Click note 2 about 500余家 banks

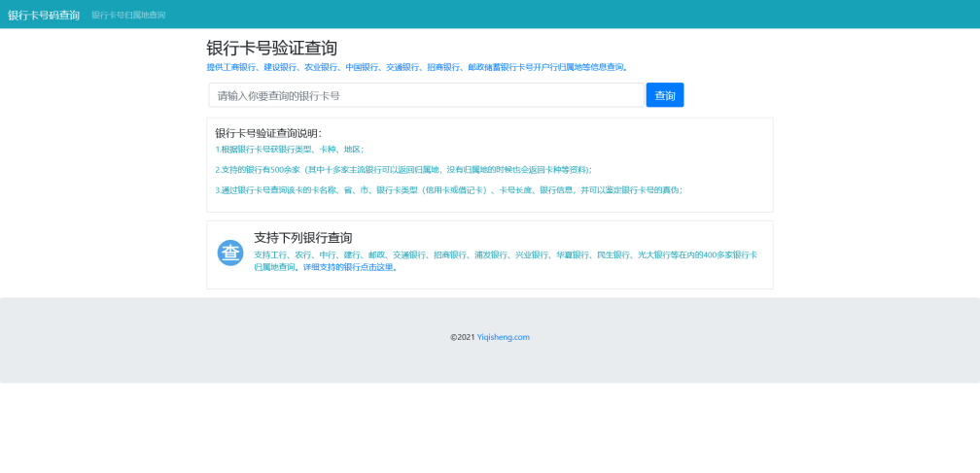tap(403, 170)
